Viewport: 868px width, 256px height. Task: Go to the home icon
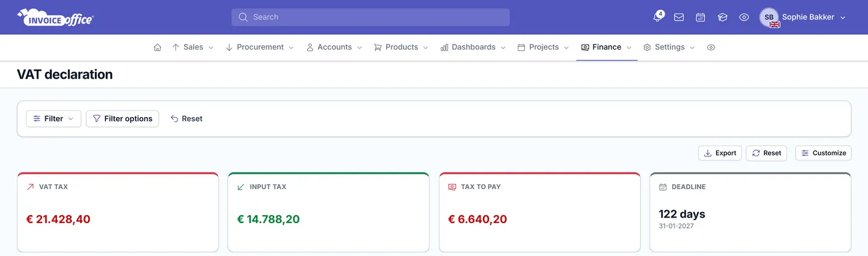157,47
